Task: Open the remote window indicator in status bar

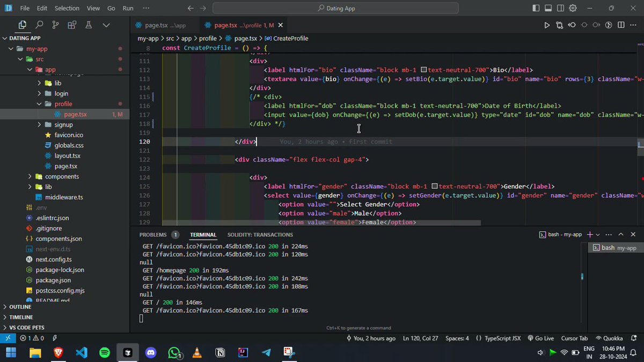Action: (x=8, y=338)
